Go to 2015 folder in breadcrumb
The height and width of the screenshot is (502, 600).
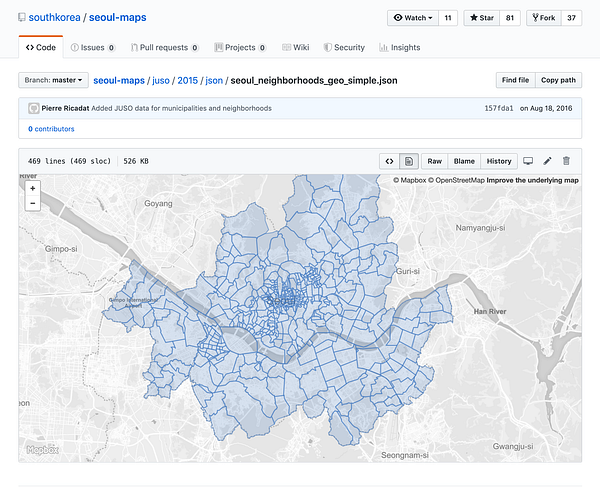tap(188, 80)
